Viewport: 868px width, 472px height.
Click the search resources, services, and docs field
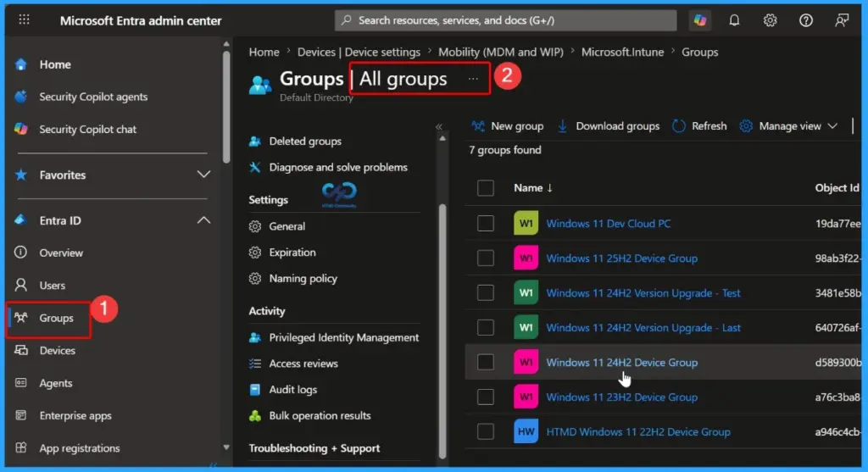[x=505, y=20]
